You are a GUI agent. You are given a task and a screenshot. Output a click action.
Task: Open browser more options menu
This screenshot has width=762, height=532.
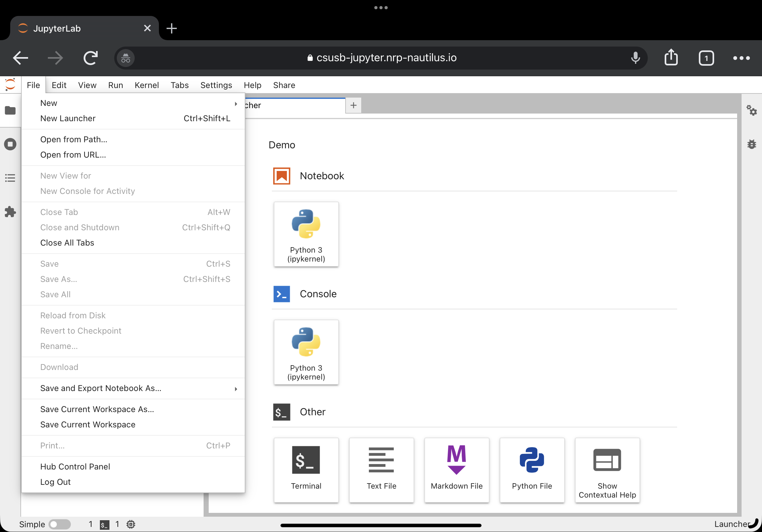tap(742, 58)
